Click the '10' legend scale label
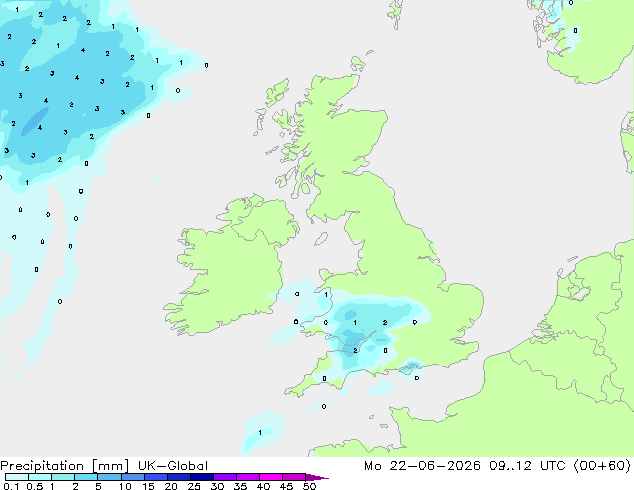The height and width of the screenshot is (490, 634). coord(125,486)
